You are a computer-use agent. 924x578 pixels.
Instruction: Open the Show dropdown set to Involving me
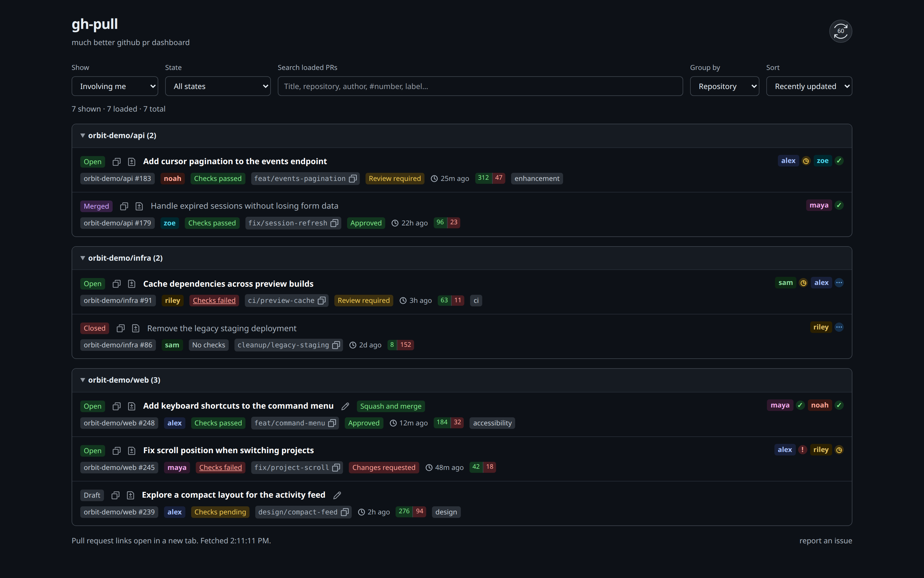pyautogui.click(x=115, y=86)
